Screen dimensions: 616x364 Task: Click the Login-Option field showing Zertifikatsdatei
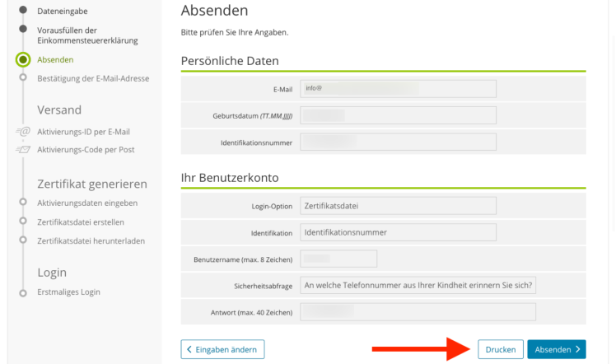point(399,205)
